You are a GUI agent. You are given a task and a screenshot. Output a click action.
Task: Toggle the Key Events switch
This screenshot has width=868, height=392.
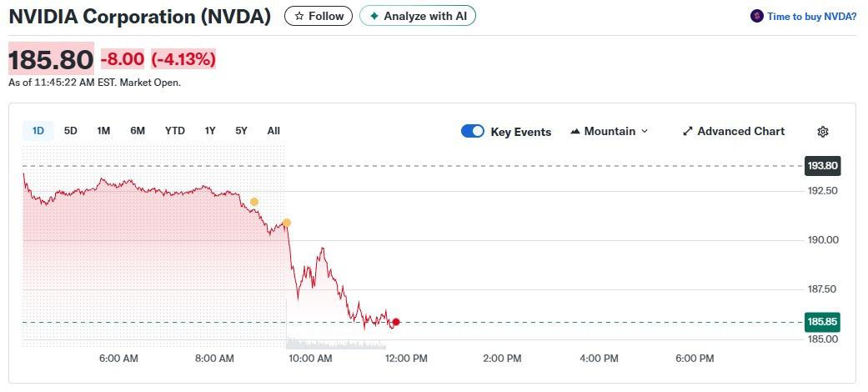tap(473, 132)
